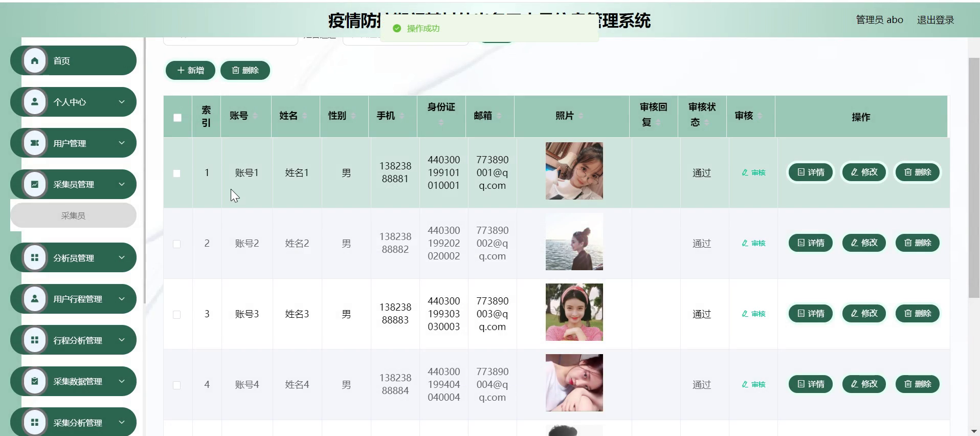Click the page vertical scrollbar thumb

point(974,178)
